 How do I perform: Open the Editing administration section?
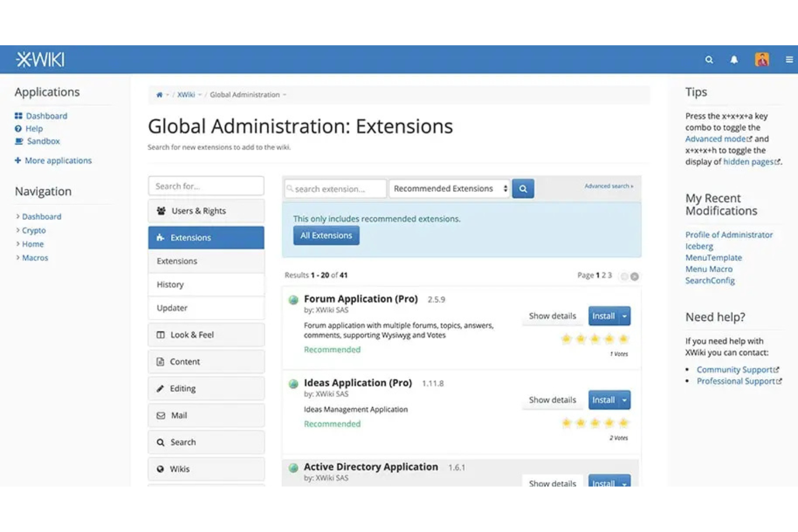[x=206, y=389]
